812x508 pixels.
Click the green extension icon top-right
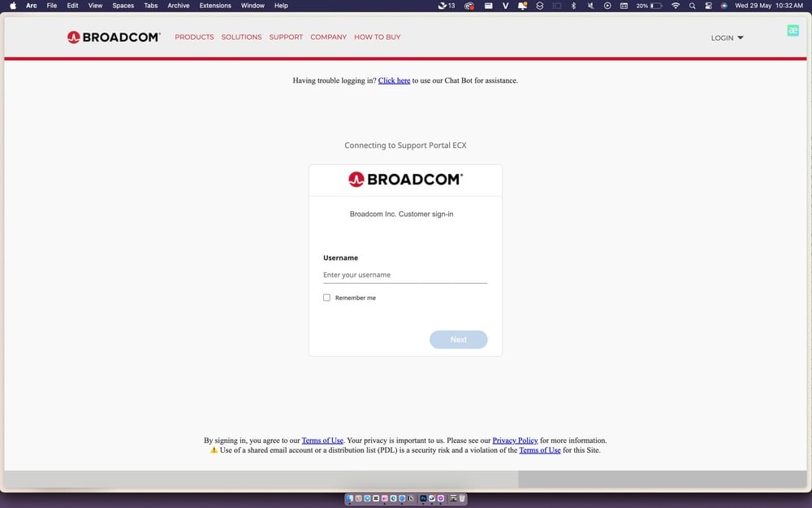pos(793,31)
